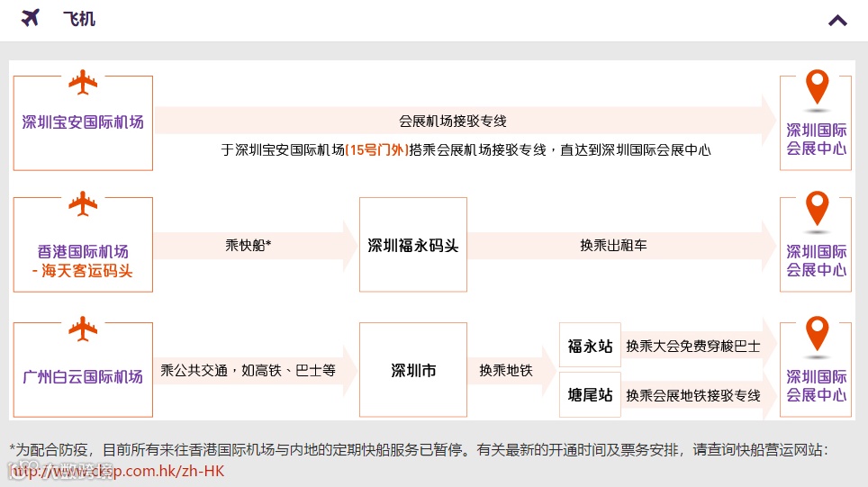Viewport: 868px width, 487px height.
Task: Click the location pin in the 换乘出租车 row
Action: [x=817, y=209]
